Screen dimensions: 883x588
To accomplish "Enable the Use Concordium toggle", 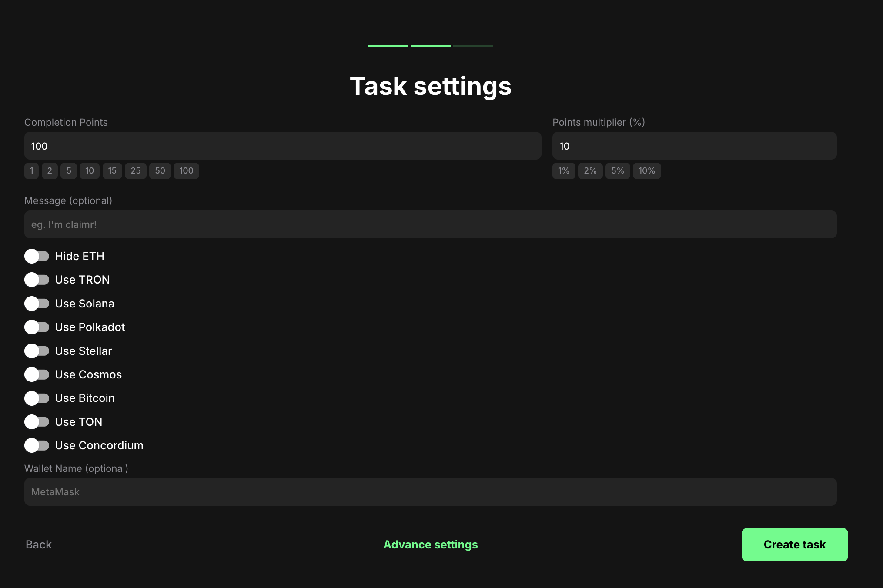I will (x=37, y=445).
